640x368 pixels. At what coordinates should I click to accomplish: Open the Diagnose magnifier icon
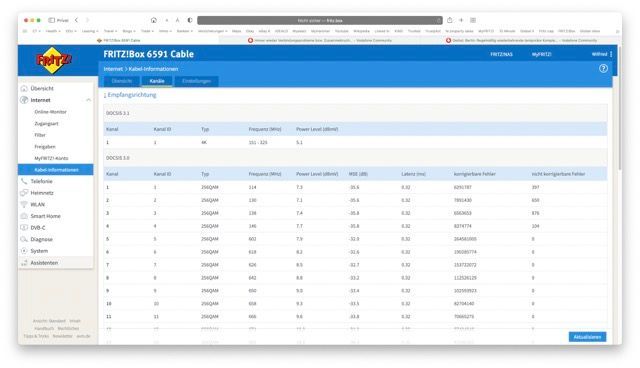pyautogui.click(x=24, y=239)
